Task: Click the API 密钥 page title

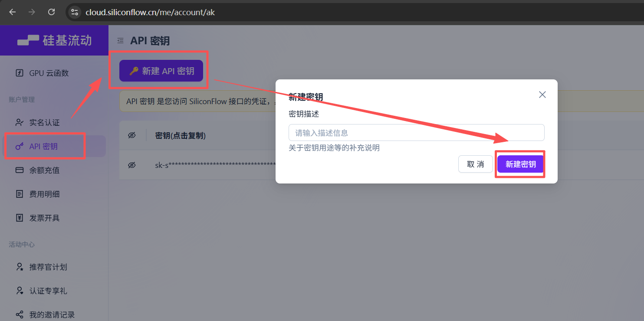Action: coord(150,41)
